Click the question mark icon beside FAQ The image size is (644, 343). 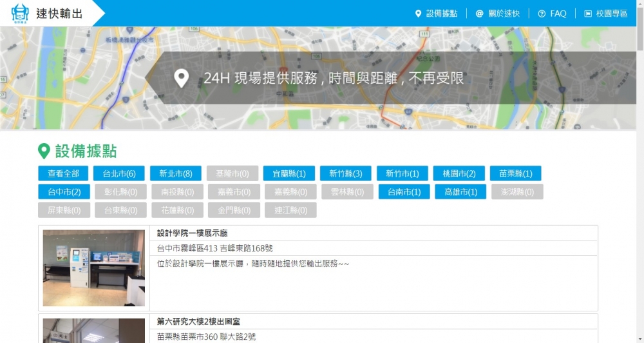(542, 14)
